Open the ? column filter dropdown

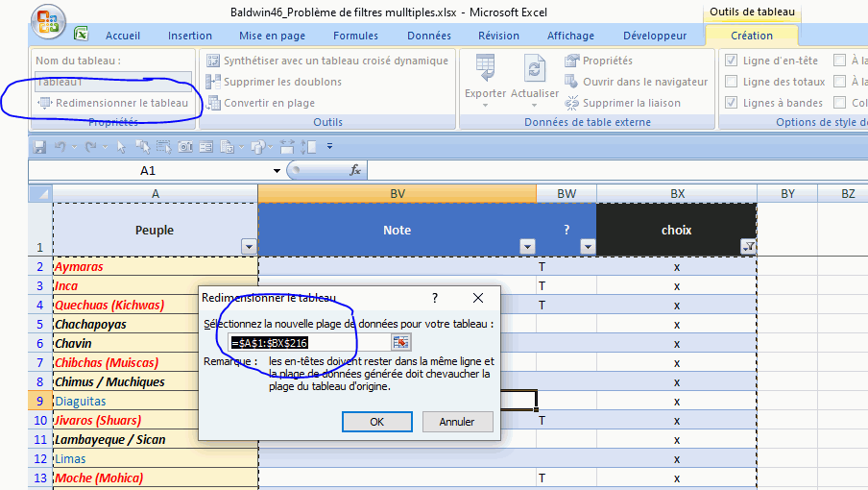[588, 247]
